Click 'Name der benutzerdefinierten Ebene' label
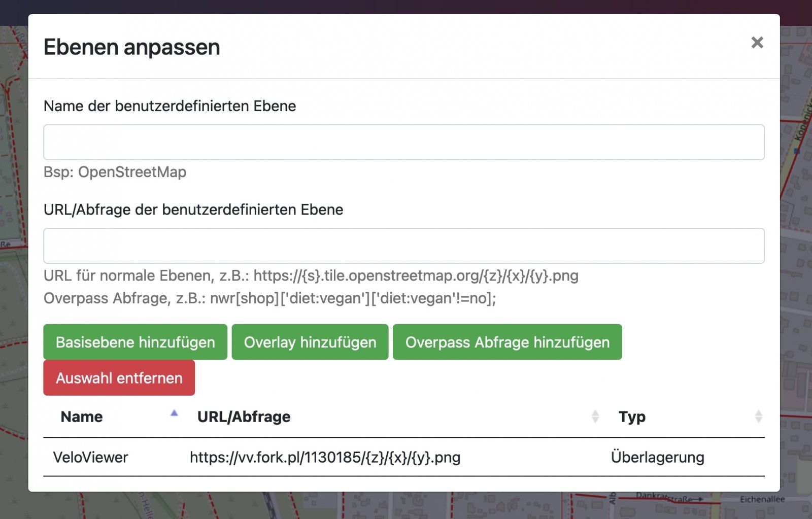812x519 pixels. (x=170, y=106)
